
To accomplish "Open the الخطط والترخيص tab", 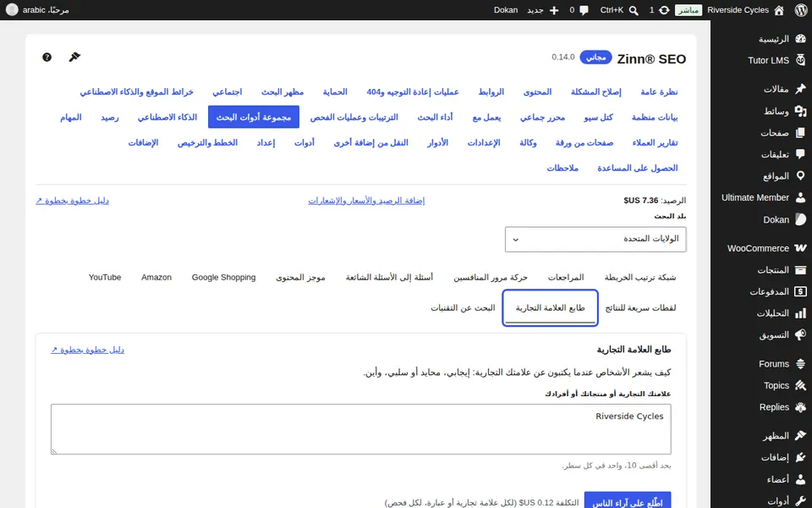I will tap(207, 142).
